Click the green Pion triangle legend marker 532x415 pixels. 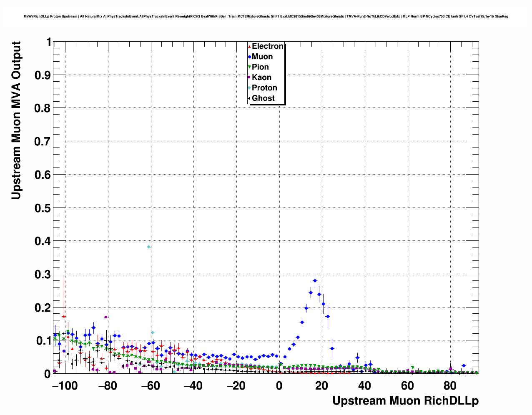(x=249, y=67)
